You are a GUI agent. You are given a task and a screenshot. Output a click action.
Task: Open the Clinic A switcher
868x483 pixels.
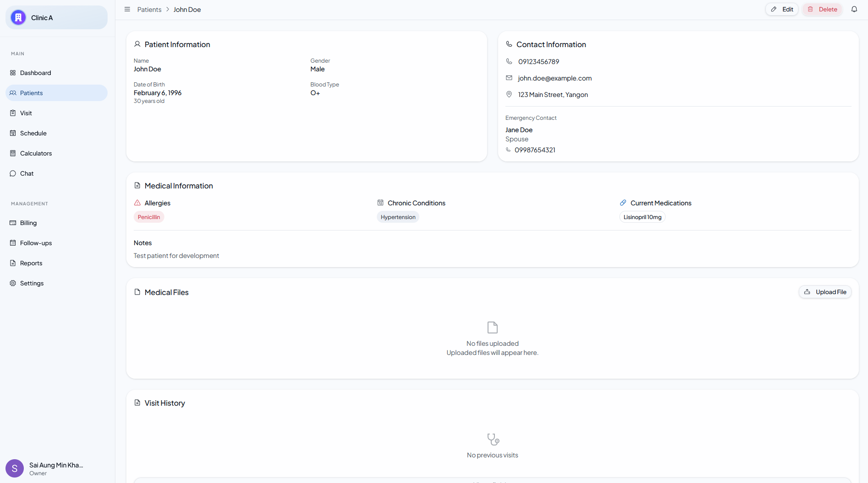pyautogui.click(x=57, y=17)
